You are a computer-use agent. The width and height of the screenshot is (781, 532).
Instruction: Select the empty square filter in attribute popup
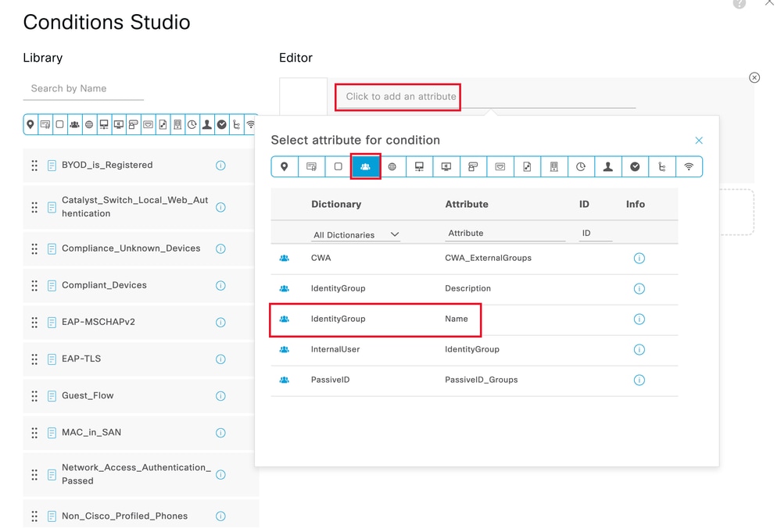coord(339,166)
